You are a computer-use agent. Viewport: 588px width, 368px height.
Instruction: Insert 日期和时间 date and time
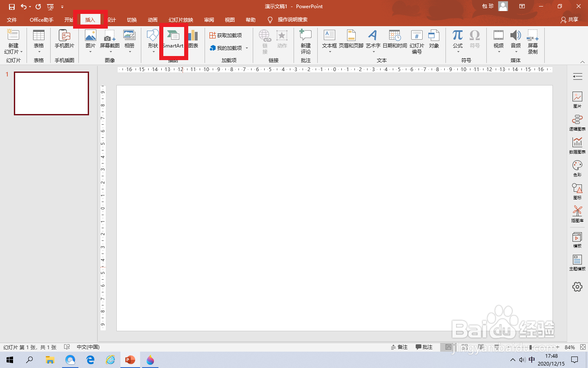[395, 40]
